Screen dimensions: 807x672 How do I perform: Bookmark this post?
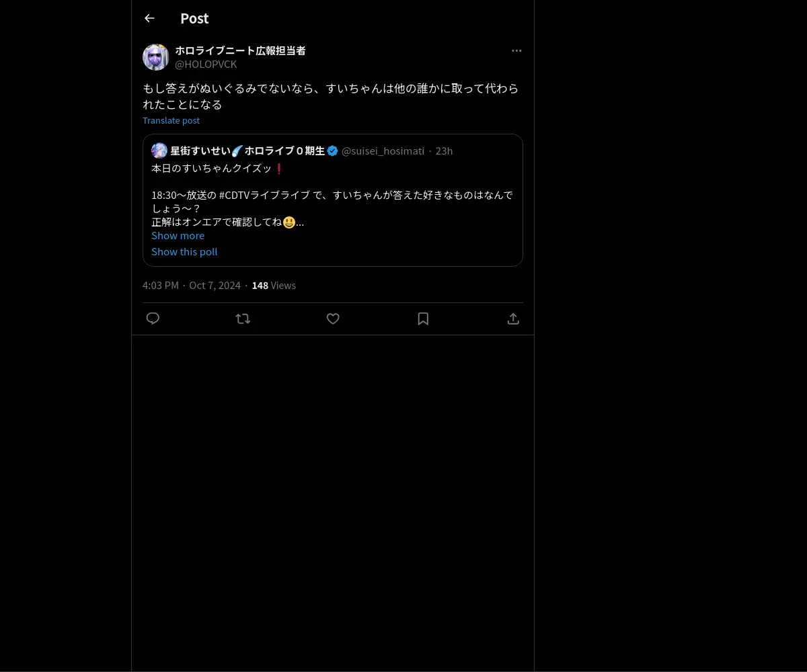423,319
